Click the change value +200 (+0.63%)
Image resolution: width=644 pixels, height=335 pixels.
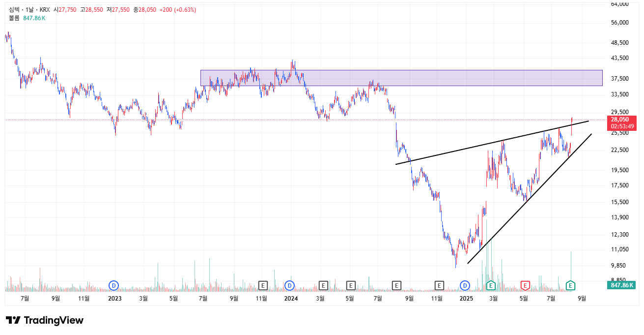178,10
